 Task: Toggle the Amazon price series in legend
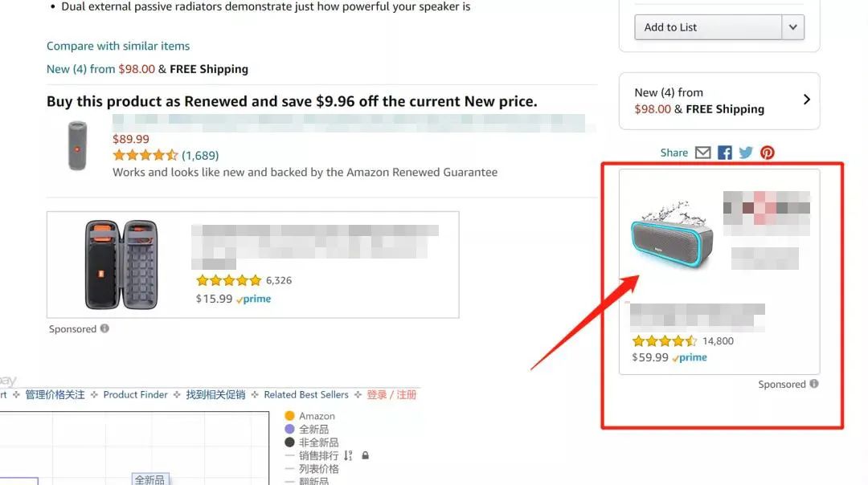pos(290,416)
